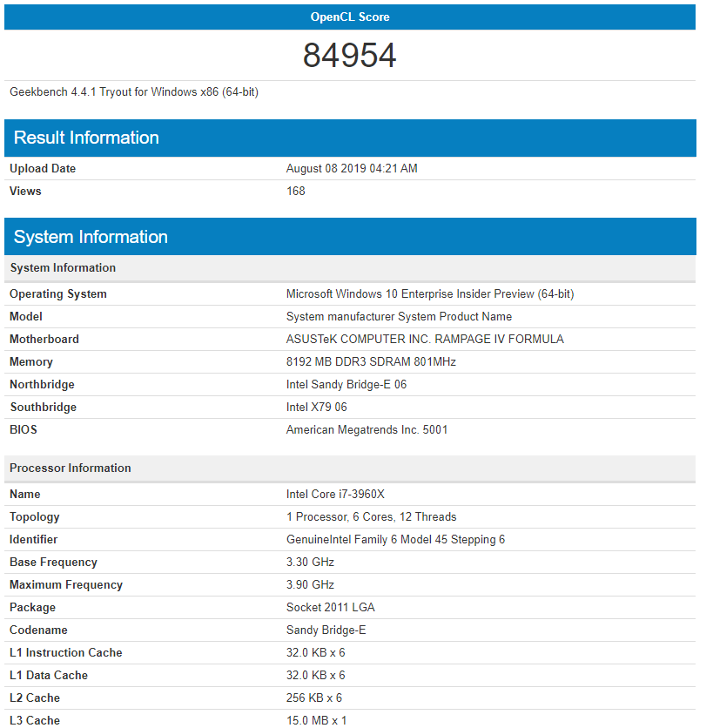Click the Model label

(26, 317)
